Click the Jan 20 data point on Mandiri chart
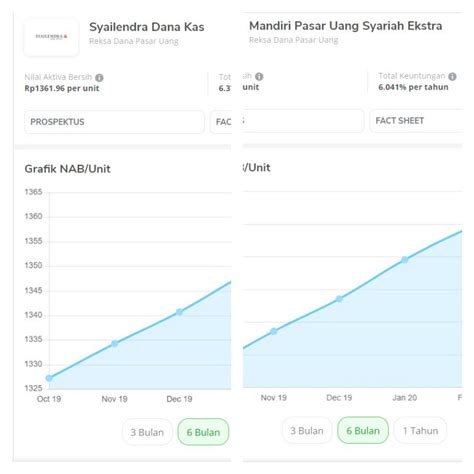Viewport: 474px width, 474px height. pos(404,260)
